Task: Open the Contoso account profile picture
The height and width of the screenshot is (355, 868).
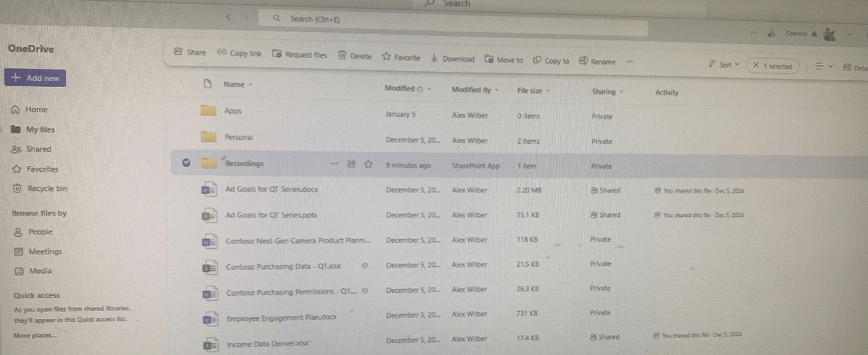Action: click(829, 35)
